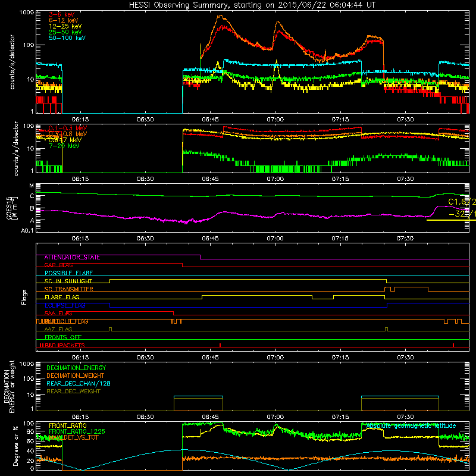Screen dimensions: 476x476
Task: Click counts/s/detector axis title of MeV panel
Action: (x=16, y=148)
